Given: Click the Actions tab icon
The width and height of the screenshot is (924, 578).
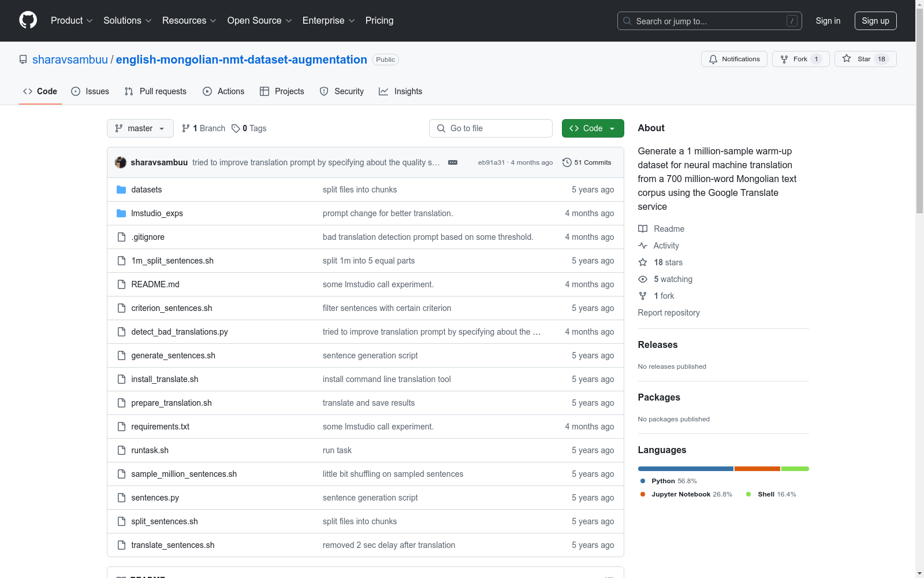Looking at the screenshot, I should 207,91.
